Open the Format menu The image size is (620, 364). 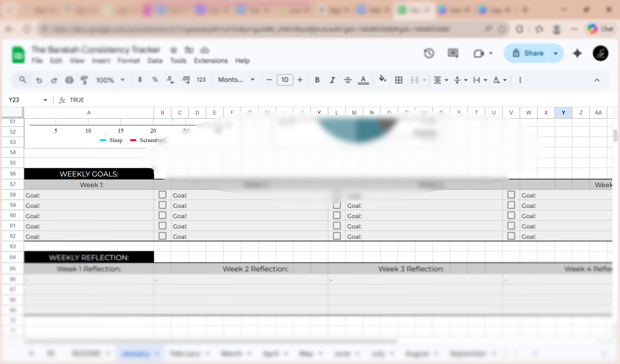(x=129, y=61)
